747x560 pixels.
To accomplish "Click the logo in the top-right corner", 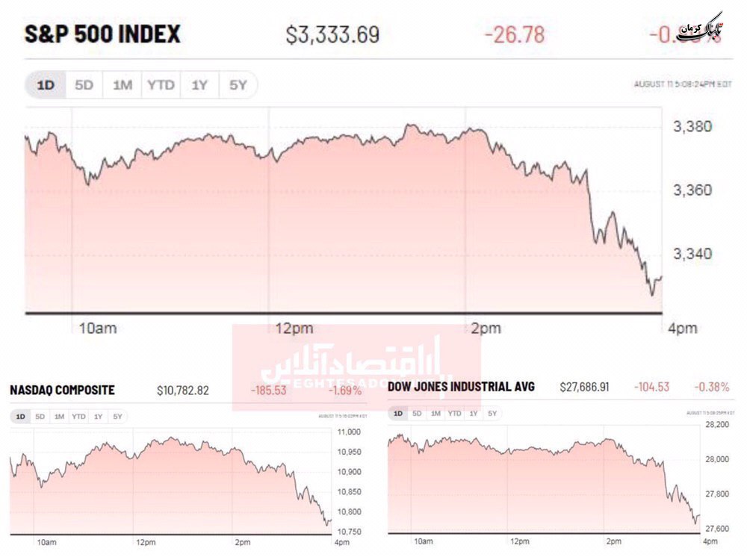I will point(701,28).
